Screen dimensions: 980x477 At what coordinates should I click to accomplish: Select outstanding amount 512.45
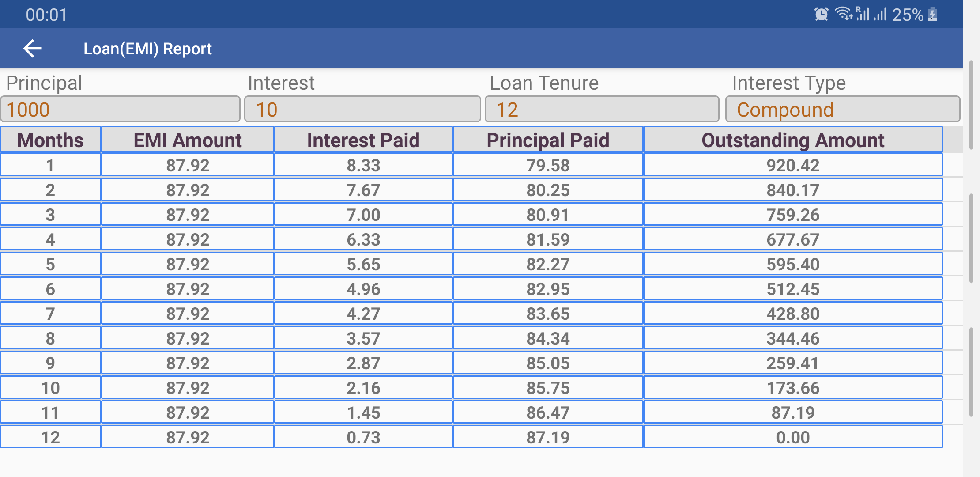click(793, 289)
